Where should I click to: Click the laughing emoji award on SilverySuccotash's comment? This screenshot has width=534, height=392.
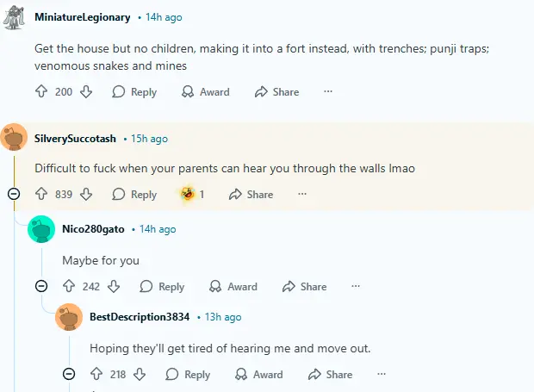[x=188, y=195]
